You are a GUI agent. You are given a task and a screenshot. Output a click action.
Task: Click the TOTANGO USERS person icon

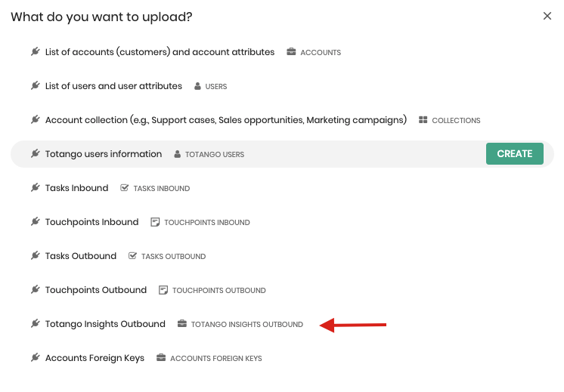pos(178,154)
